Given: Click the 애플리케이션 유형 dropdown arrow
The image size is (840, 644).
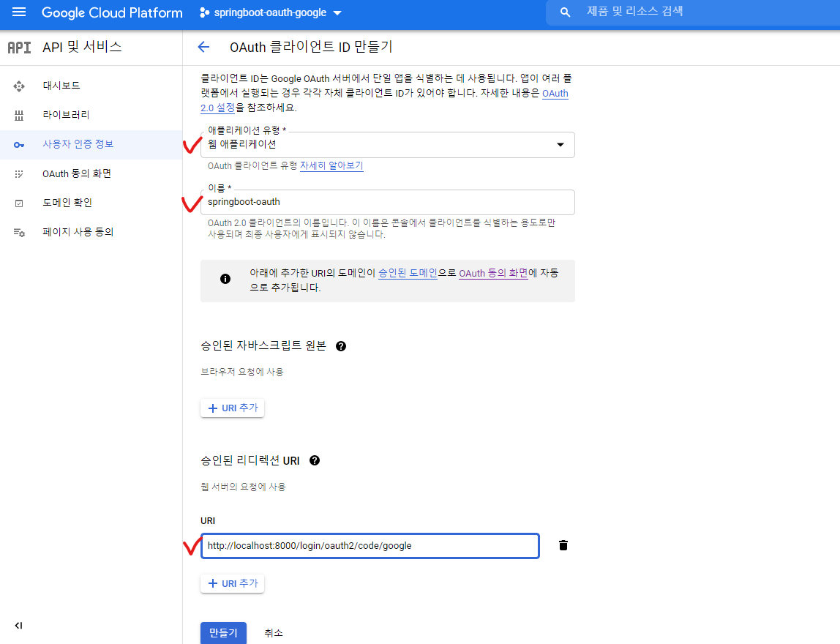Looking at the screenshot, I should click(x=560, y=145).
